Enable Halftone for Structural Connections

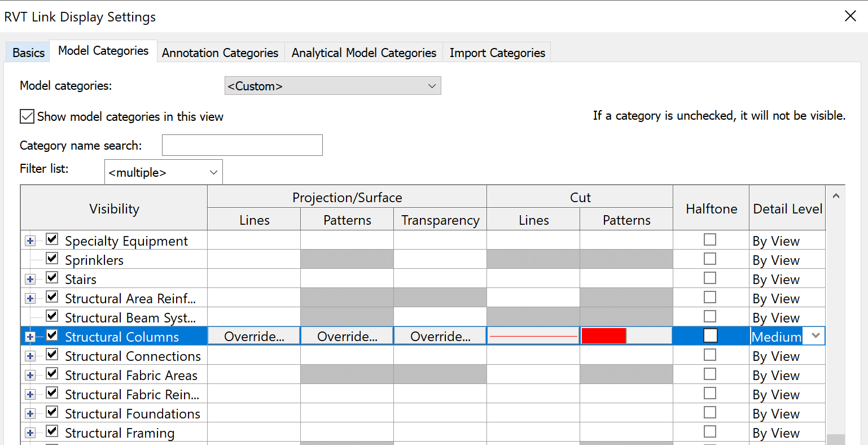coord(710,355)
